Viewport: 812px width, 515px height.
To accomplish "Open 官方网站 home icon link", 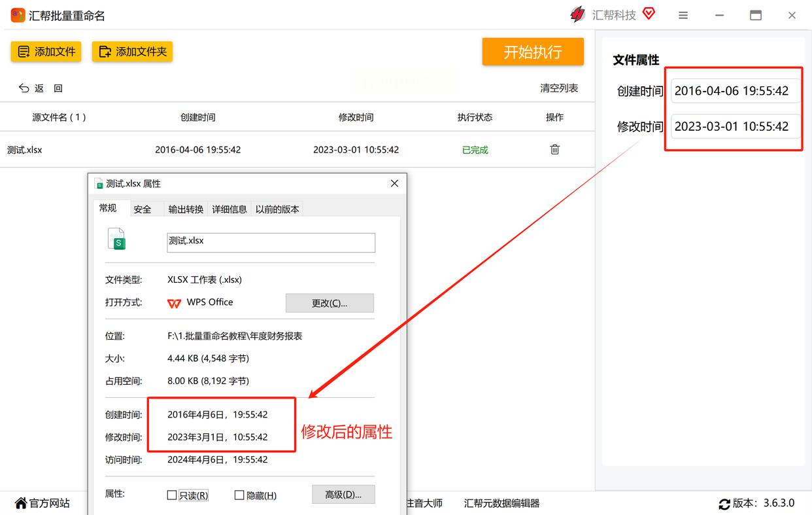I will 21,503.
